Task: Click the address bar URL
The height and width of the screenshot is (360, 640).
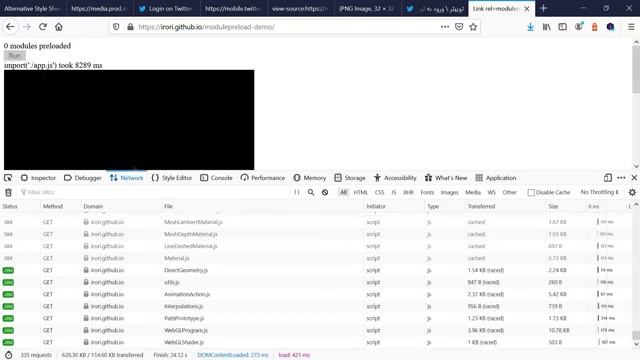Action: click(206, 27)
